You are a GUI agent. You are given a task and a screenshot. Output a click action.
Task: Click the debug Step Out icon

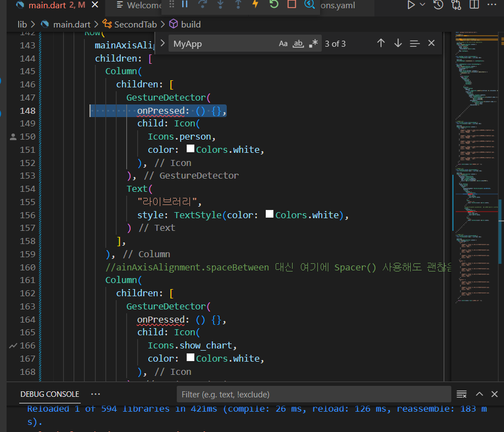238,4
